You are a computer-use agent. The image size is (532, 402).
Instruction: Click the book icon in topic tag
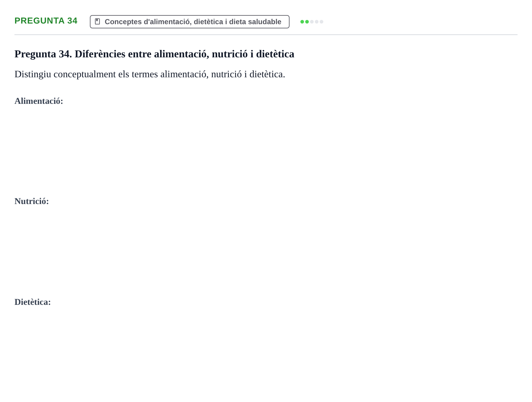pos(97,21)
